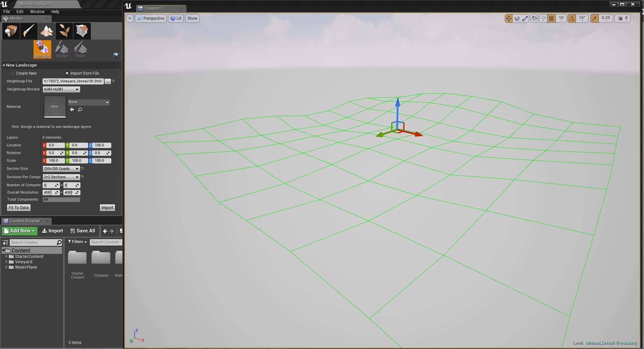Select the Import from File radio button
Image resolution: width=644 pixels, height=349 pixels.
[x=67, y=73]
